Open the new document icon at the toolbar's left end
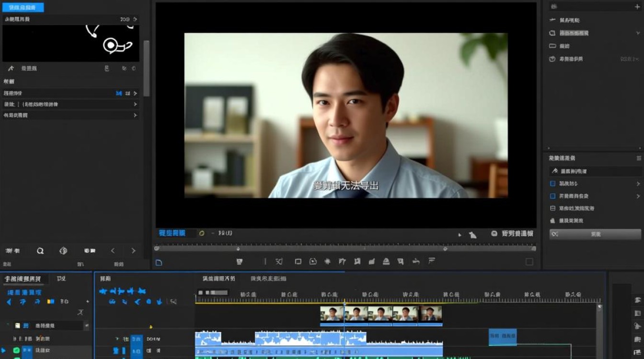The height and width of the screenshot is (359, 644). pyautogui.click(x=160, y=261)
